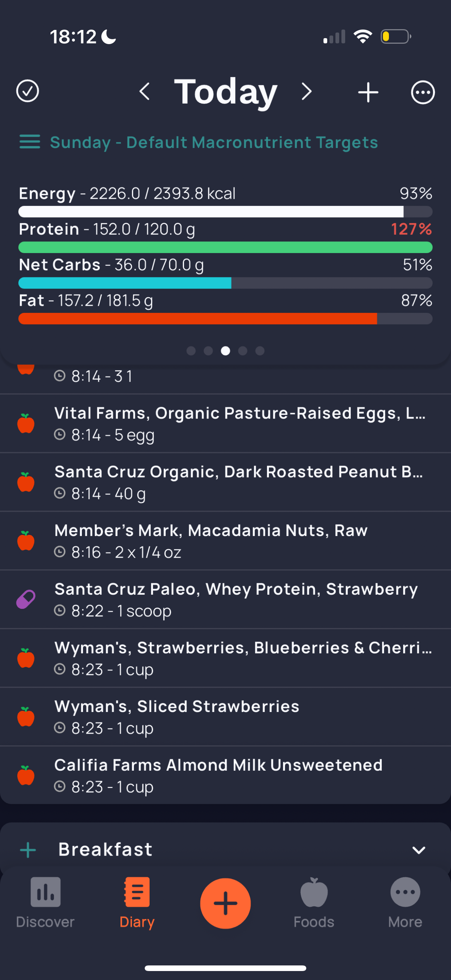Screen dimensions: 451x980
Task: Go to next day with right chevron
Action: pos(306,92)
